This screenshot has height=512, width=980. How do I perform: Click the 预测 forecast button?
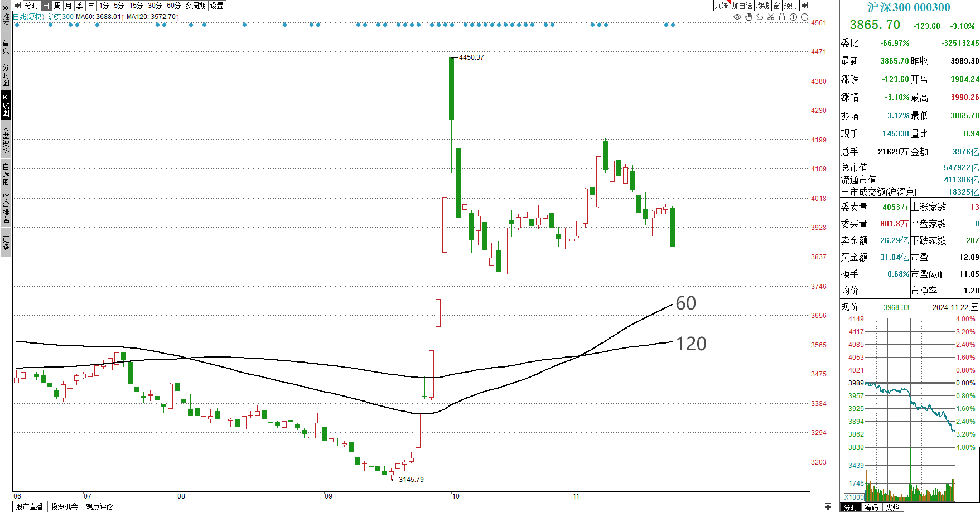click(x=790, y=6)
